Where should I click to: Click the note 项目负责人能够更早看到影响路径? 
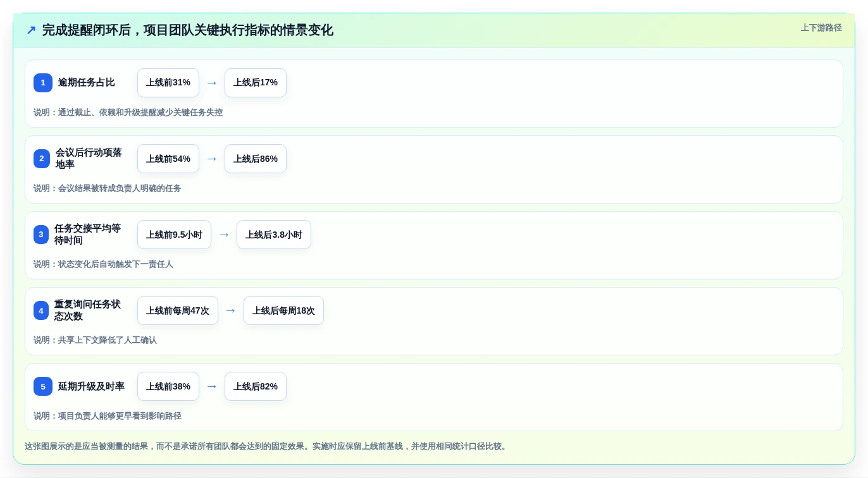pos(120,416)
